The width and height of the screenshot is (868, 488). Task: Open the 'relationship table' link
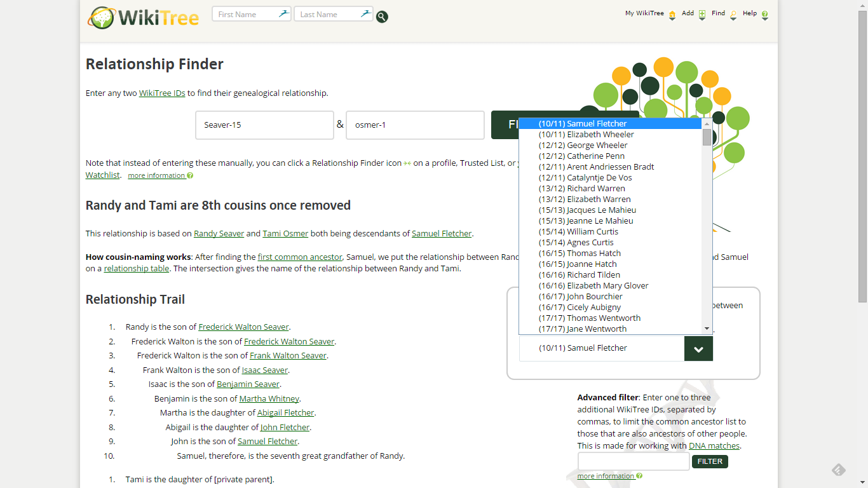click(x=137, y=268)
